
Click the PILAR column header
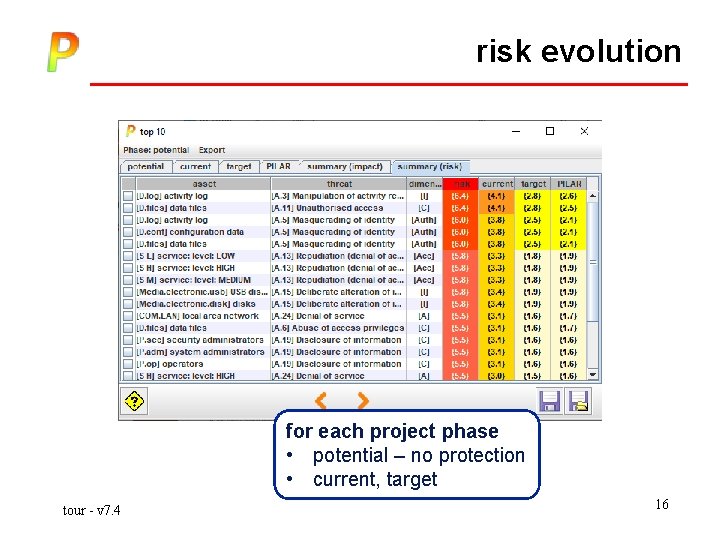(568, 184)
